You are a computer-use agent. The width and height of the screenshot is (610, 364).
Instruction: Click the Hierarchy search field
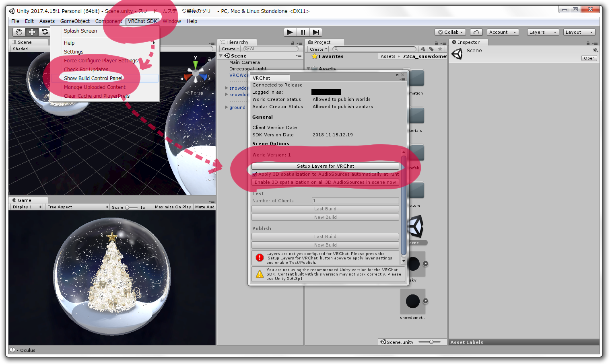click(271, 49)
